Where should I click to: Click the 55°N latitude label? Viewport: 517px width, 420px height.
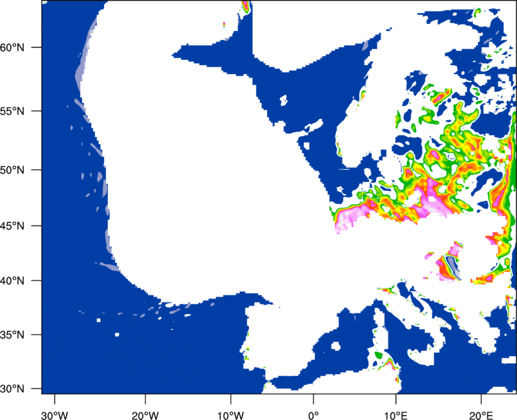pos(12,111)
